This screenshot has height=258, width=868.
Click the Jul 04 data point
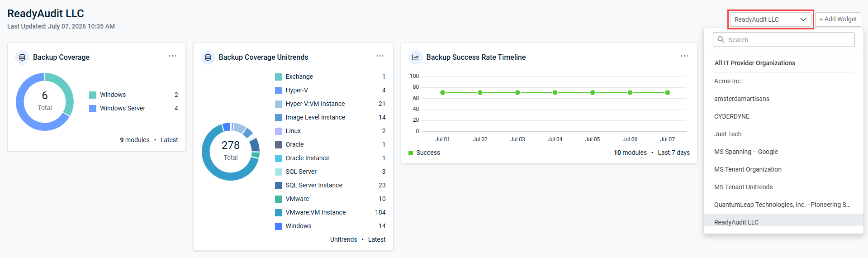555,92
